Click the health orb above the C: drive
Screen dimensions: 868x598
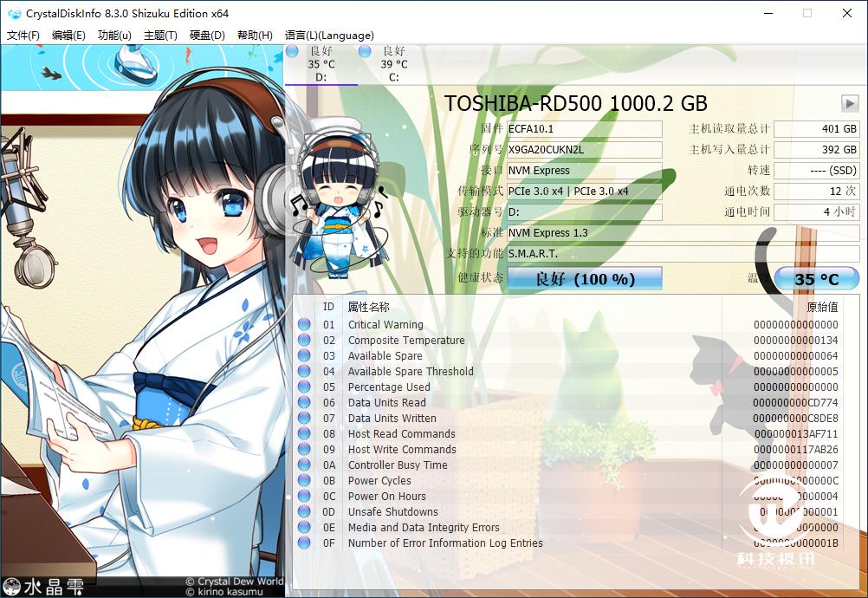(x=365, y=51)
